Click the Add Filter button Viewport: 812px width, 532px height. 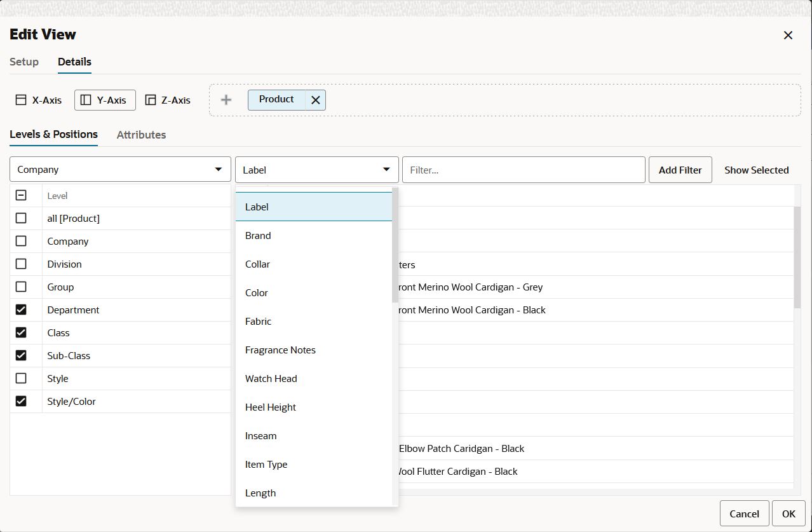tap(680, 170)
